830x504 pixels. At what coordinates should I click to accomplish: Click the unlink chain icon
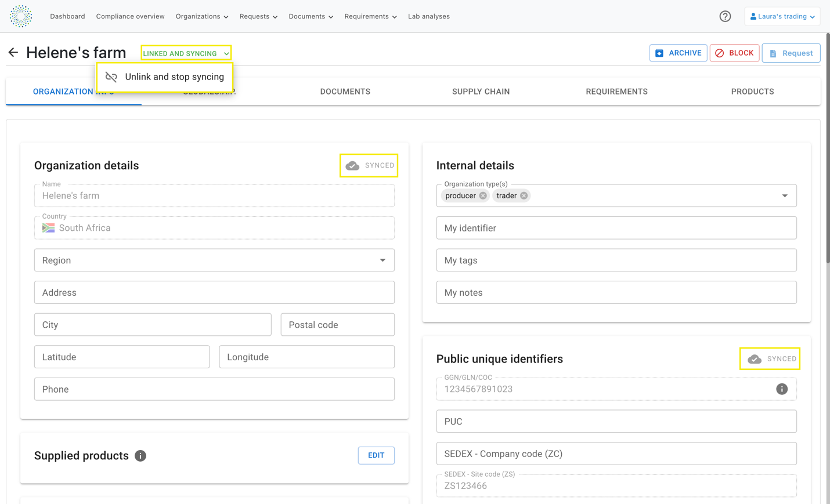coord(111,77)
